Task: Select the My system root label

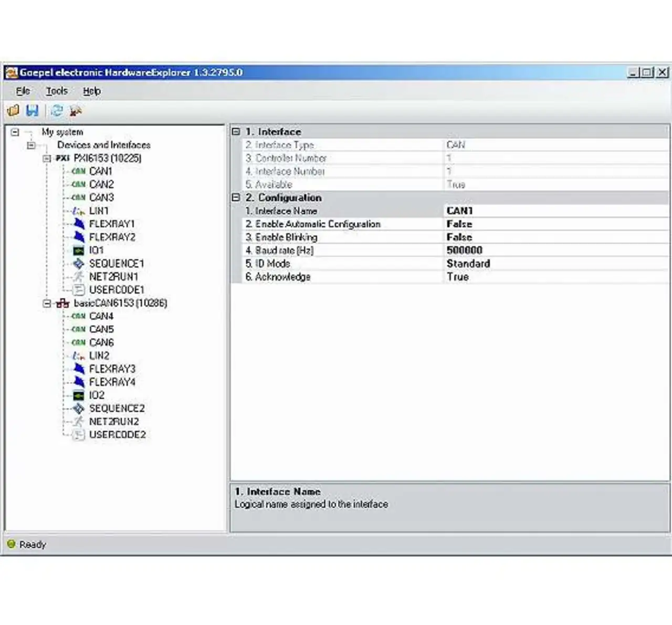Action: (x=62, y=132)
